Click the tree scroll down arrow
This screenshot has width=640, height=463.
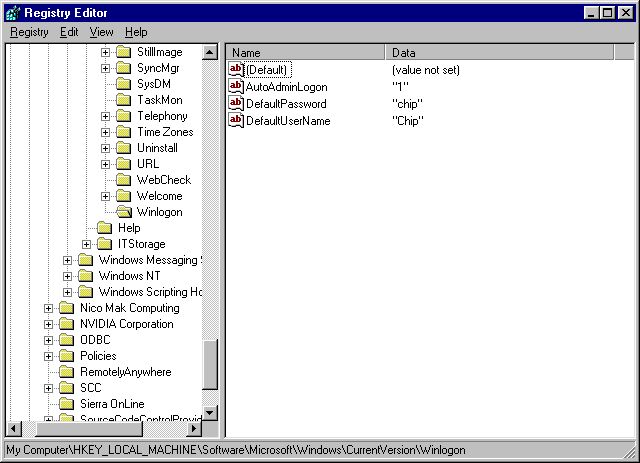[x=210, y=413]
